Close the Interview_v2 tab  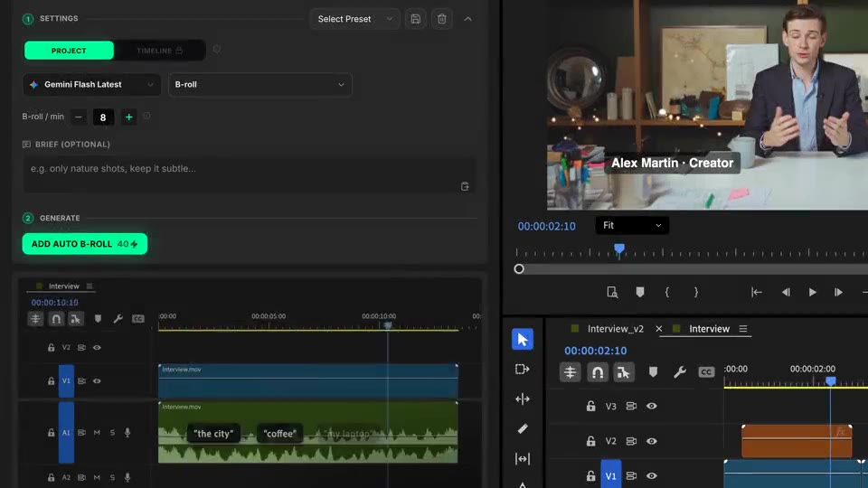point(659,329)
